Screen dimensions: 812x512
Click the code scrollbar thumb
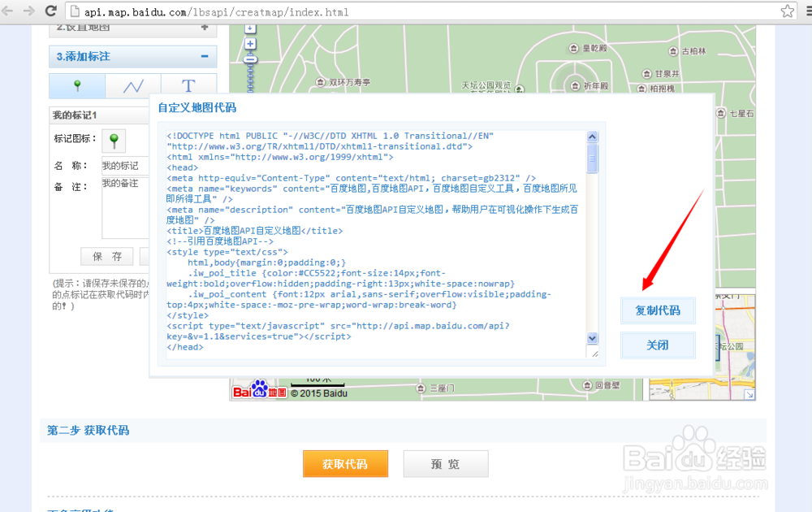[x=593, y=158]
